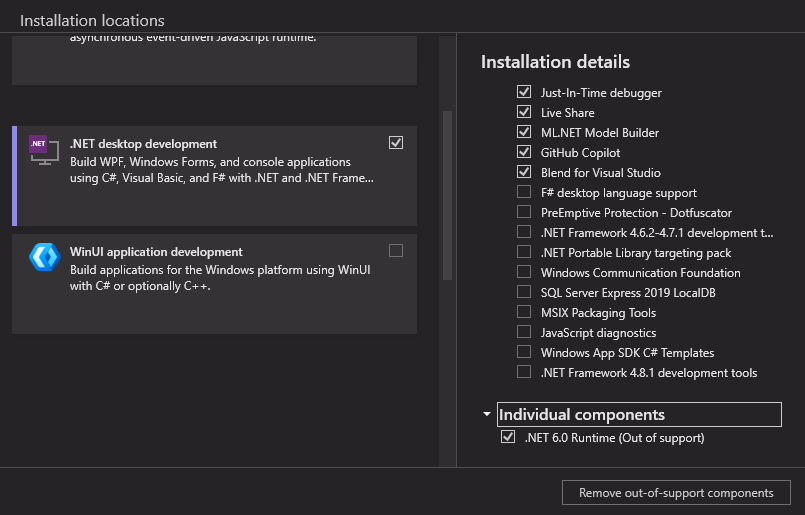Enable PreEmptive Protection - Dotfuscator
The image size is (805, 515).
pyautogui.click(x=524, y=212)
